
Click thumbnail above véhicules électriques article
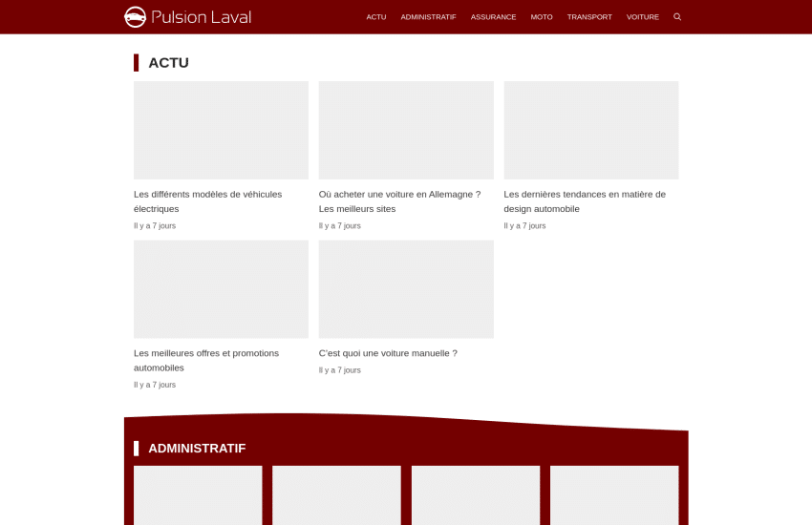[x=221, y=130]
